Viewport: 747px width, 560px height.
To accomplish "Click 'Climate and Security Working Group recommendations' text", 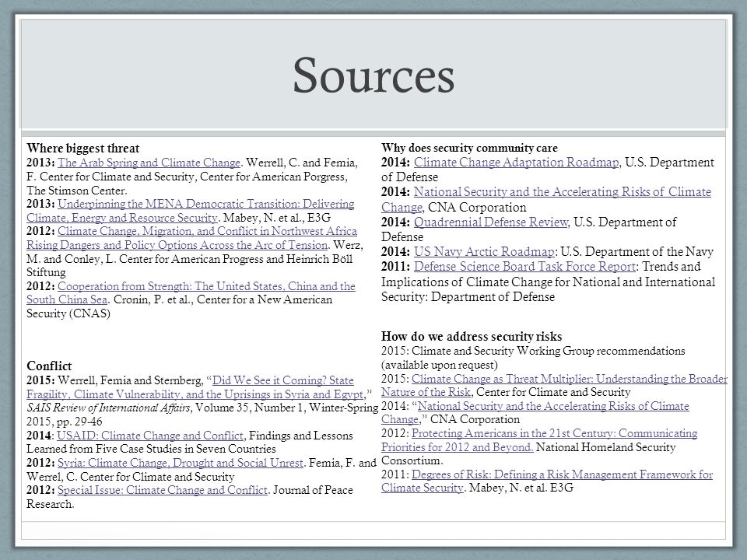I will (549, 351).
